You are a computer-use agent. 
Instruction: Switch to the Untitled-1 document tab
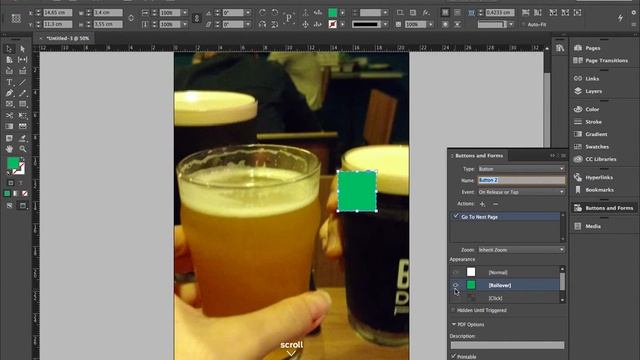tap(67, 38)
